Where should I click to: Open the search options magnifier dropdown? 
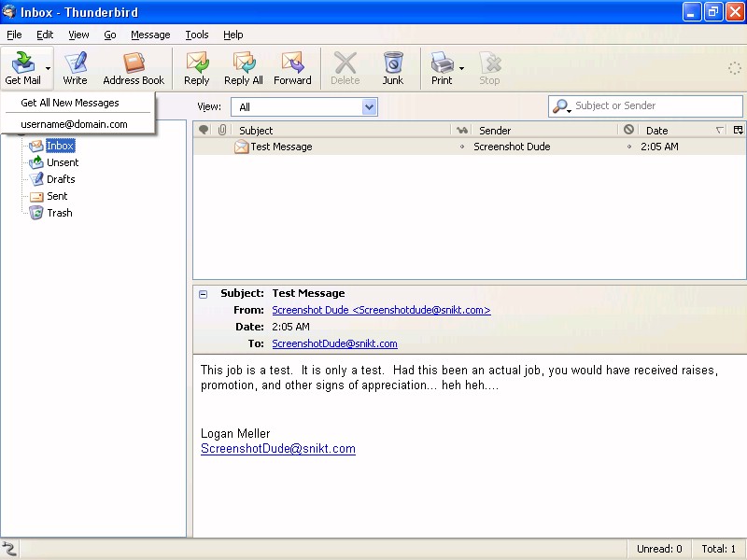562,106
